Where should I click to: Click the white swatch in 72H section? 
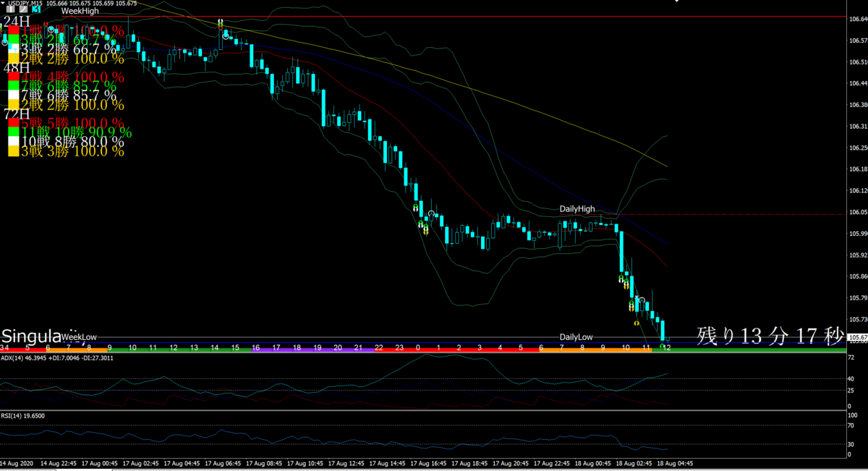(x=13, y=141)
